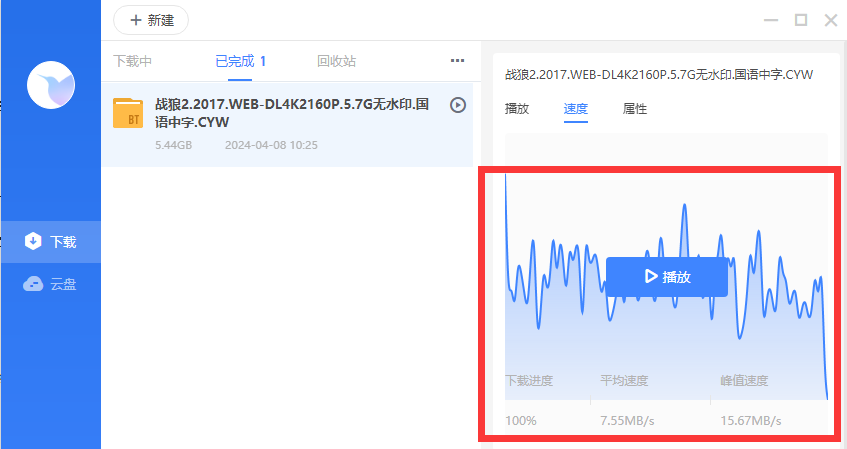Click the orange BT folder icon

pos(128,114)
